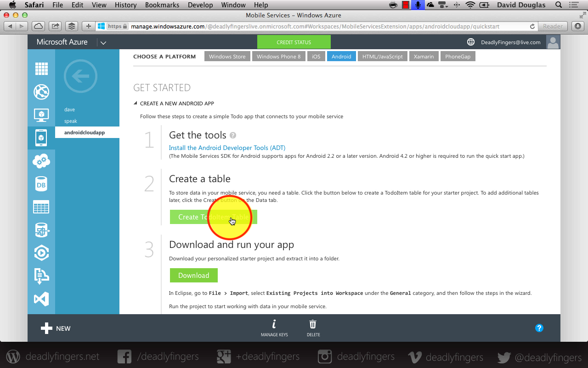
Task: Open the user account avatar icon
Action: coord(553,42)
